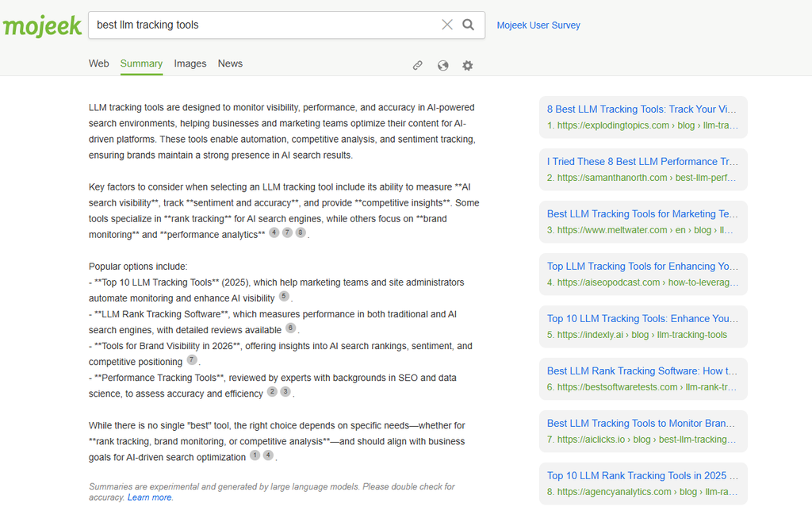The height and width of the screenshot is (530, 812).
Task: Click citation 6 after detailed reviews available
Action: point(291,328)
